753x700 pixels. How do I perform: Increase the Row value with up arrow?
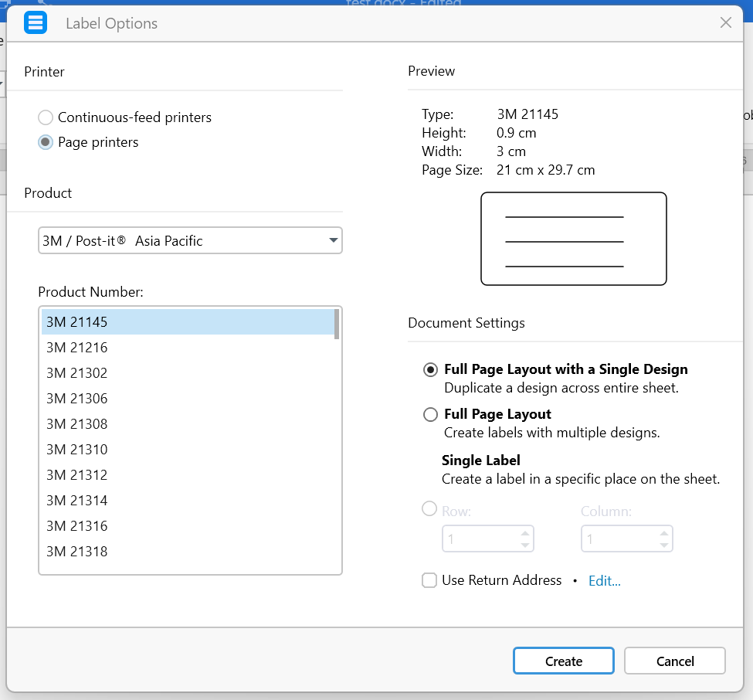525,533
